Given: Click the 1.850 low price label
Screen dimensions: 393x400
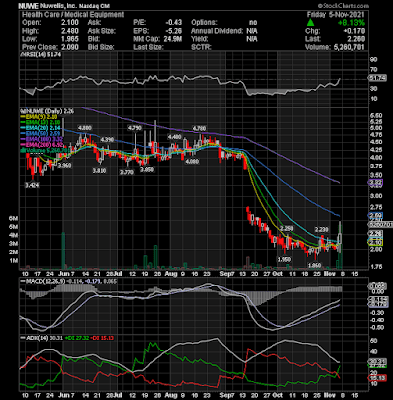Looking at the screenshot, I should (314, 266).
